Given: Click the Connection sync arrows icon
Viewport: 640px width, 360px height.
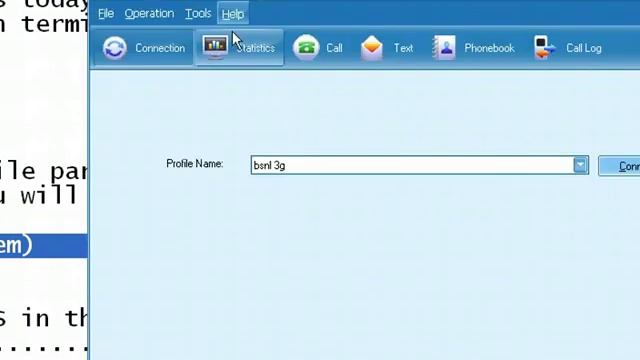Looking at the screenshot, I should point(115,48).
